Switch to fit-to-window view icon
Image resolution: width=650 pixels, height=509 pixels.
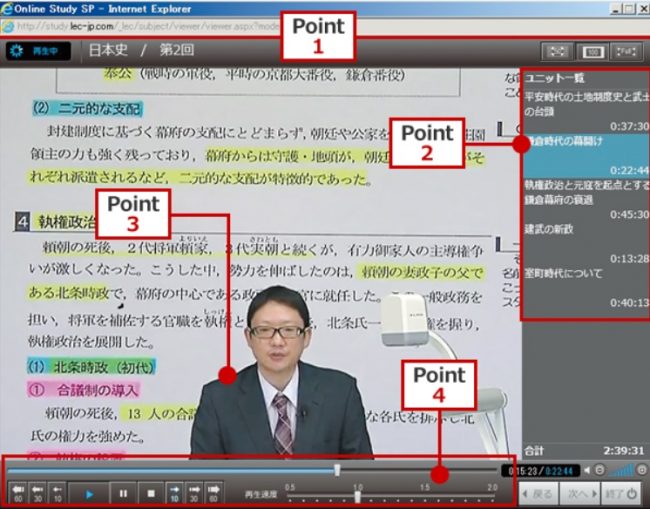[x=558, y=51]
